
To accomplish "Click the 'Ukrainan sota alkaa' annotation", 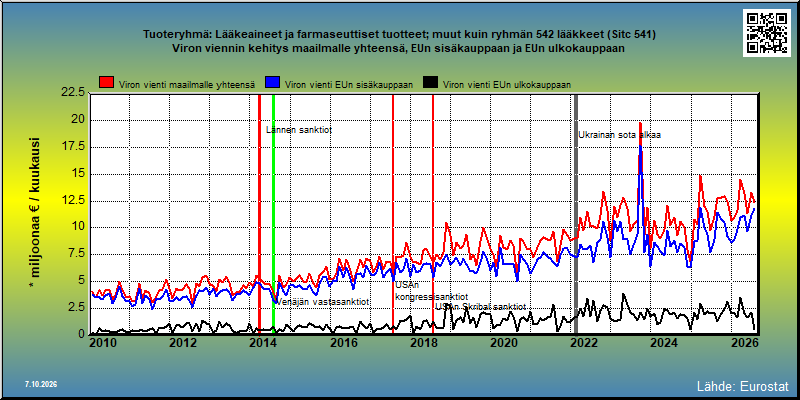I will [619, 135].
